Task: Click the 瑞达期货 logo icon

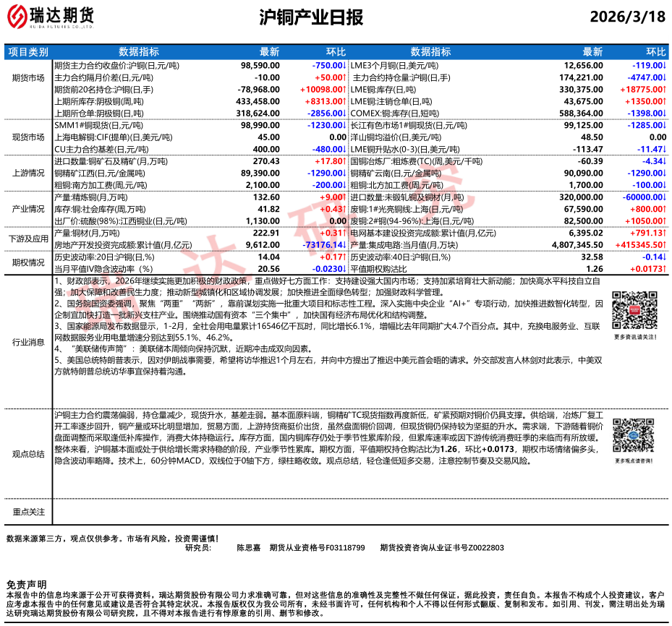Action: tap(20, 17)
